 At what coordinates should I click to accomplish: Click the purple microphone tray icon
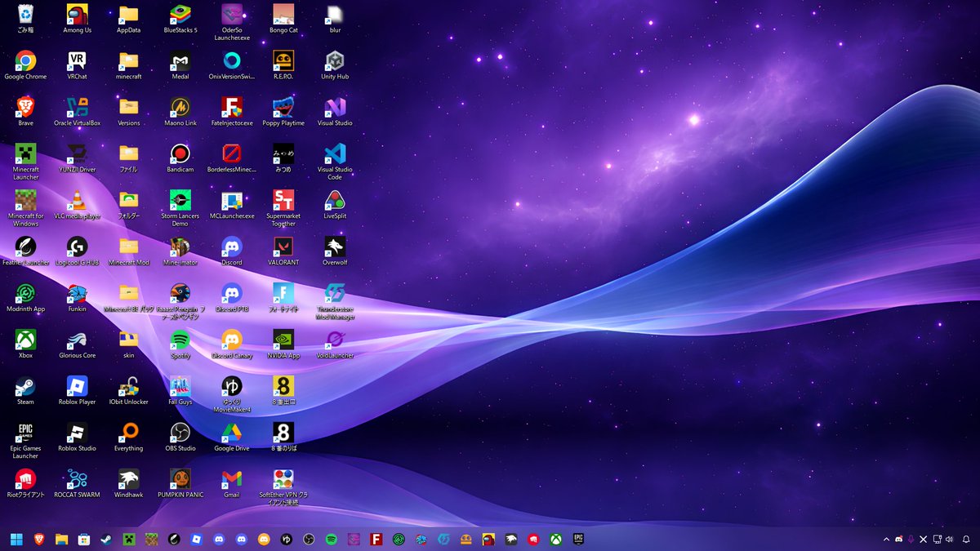pyautogui.click(x=911, y=539)
